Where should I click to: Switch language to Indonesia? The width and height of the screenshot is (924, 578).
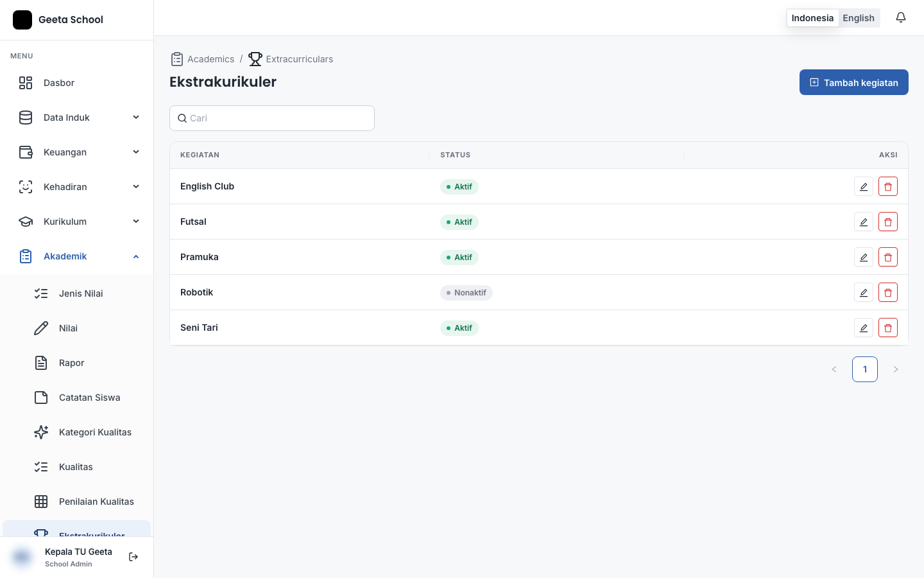pyautogui.click(x=812, y=18)
